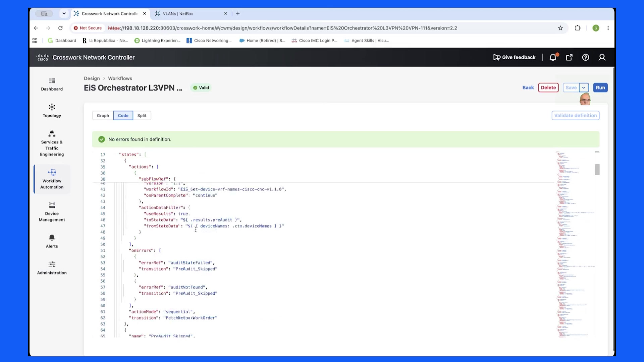Open the Cisco Networking bookmark
Screen dimensions: 644x362
tap(209, 41)
